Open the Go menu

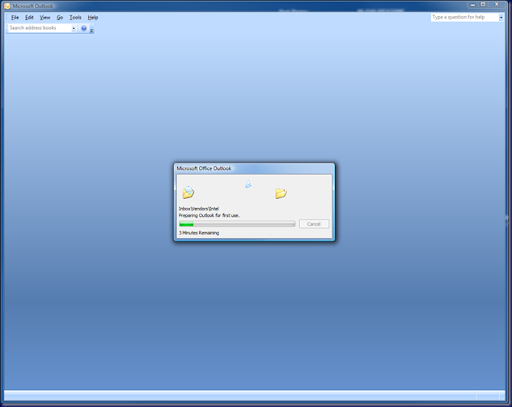click(60, 17)
